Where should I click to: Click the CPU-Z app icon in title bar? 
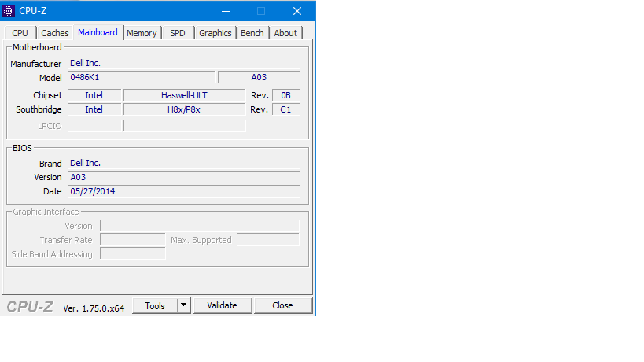pos(9,11)
